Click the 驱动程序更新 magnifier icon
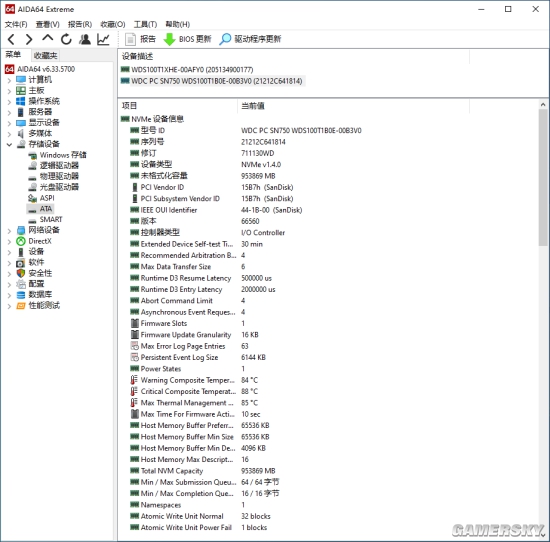 click(225, 39)
